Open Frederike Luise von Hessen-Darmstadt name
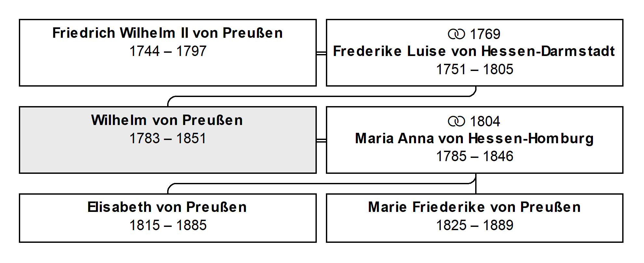Screen dimensions: 644x263 coord(474,51)
